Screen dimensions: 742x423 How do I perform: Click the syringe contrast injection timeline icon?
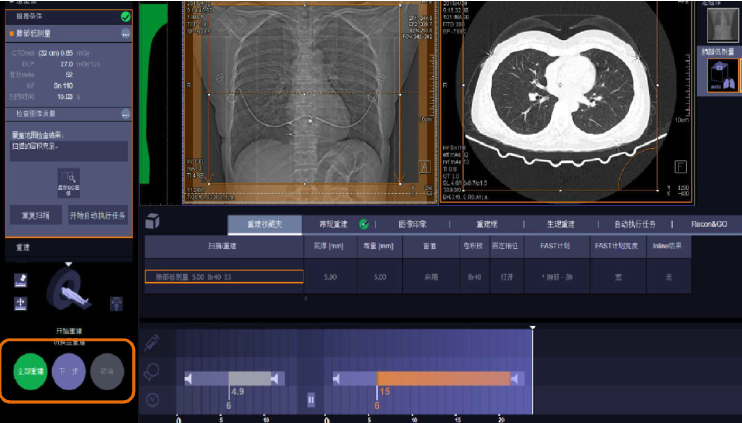pyautogui.click(x=152, y=342)
